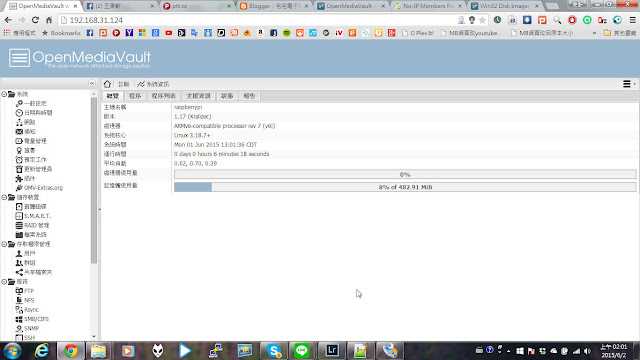Open the Rsync service item
640x360 pixels.
pos(27,310)
